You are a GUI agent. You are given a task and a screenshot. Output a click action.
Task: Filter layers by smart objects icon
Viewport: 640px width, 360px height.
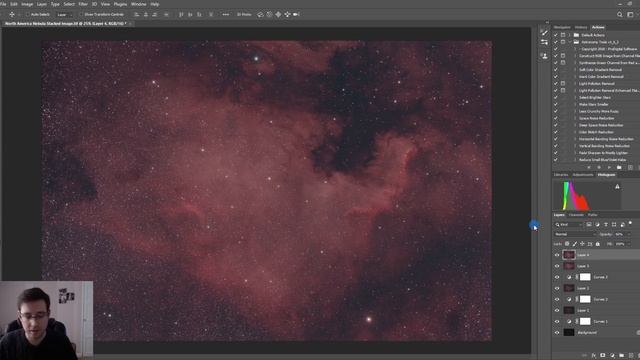pos(622,224)
